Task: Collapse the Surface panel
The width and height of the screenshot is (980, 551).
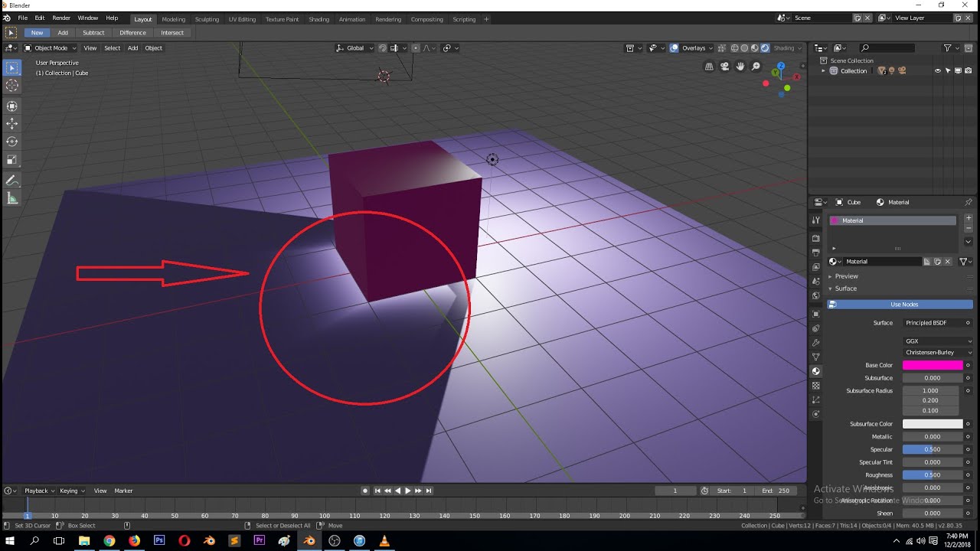Action: click(x=845, y=289)
